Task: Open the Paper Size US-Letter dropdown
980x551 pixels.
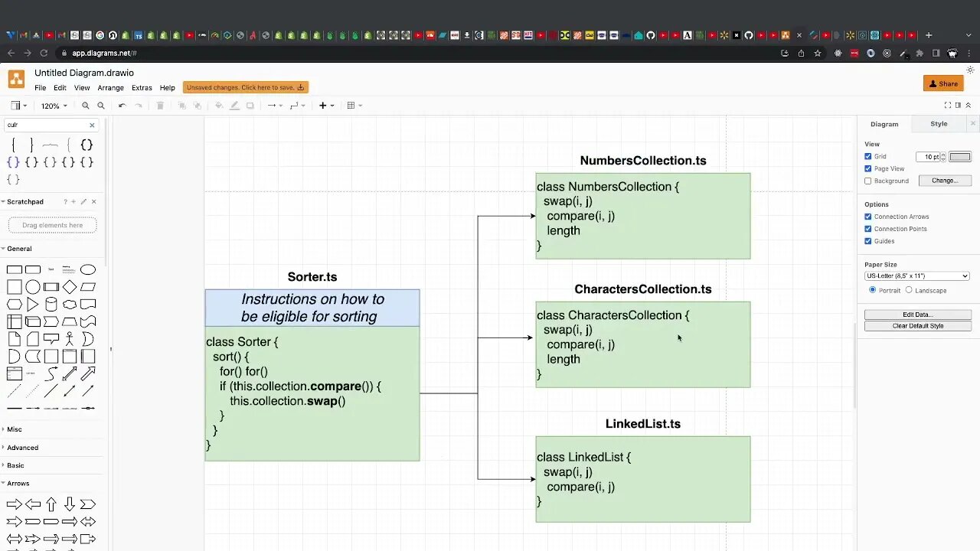Action: click(917, 275)
